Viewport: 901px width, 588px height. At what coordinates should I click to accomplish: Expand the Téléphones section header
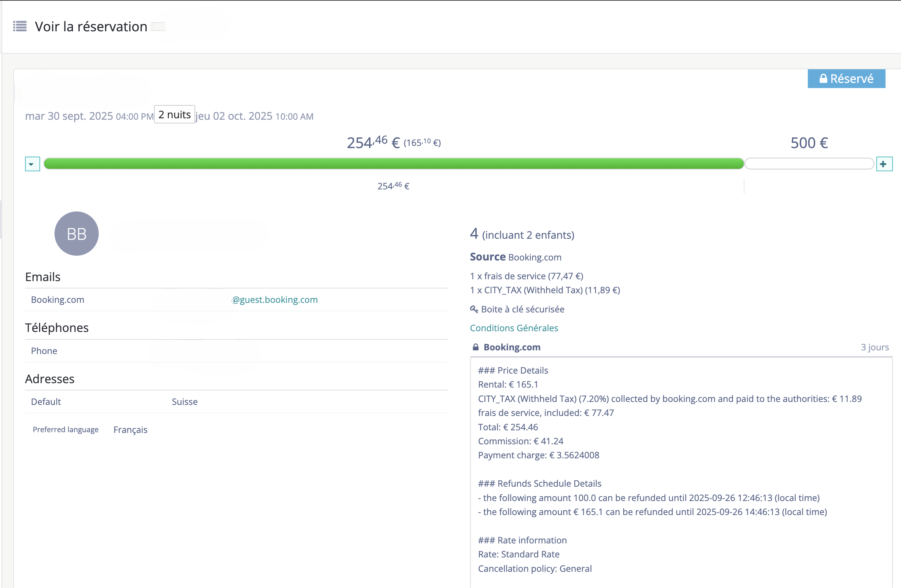(57, 328)
